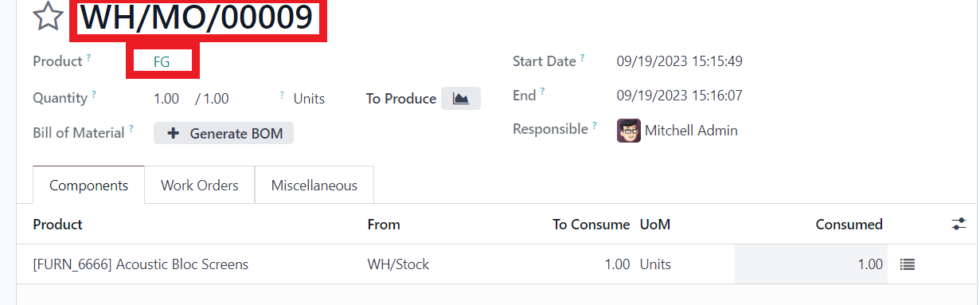Screen dimensions: 980x305
Task: Open detailed operations list icon for Acoustic Bloc Screens
Action: (x=907, y=264)
